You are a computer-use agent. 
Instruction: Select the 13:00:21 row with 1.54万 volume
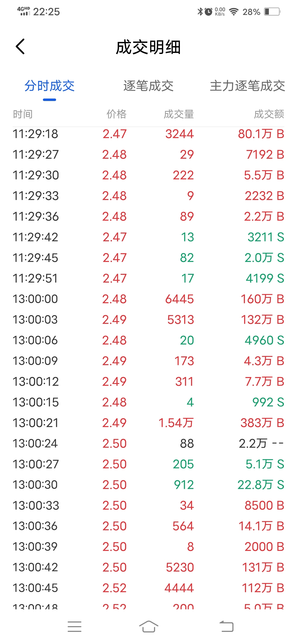148,423
